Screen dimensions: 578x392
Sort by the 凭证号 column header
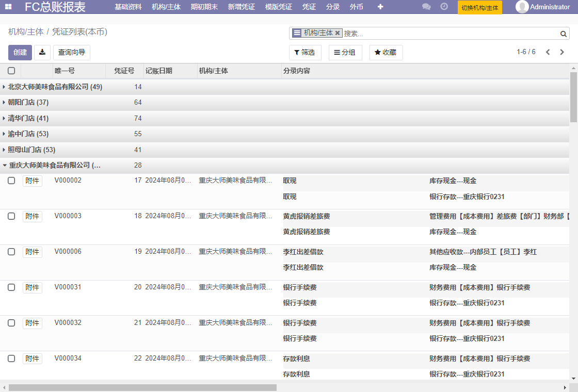(124, 71)
